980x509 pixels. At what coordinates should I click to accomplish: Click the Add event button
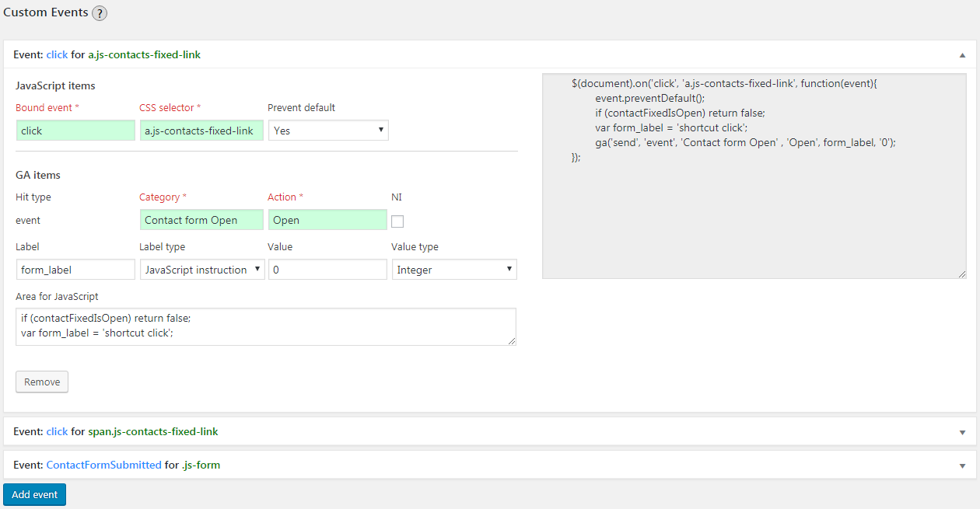point(34,494)
